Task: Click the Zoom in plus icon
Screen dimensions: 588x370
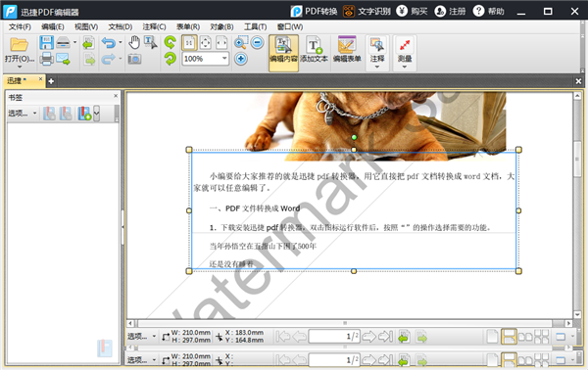Action: 241,59
